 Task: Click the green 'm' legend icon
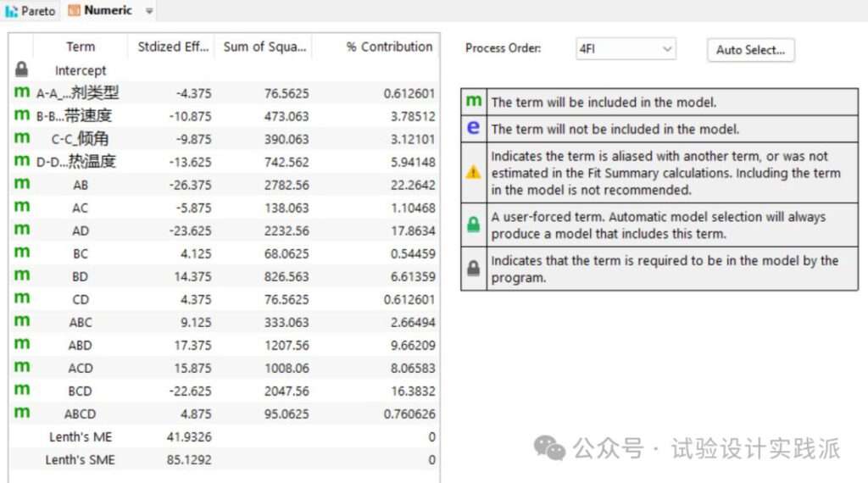click(x=474, y=101)
